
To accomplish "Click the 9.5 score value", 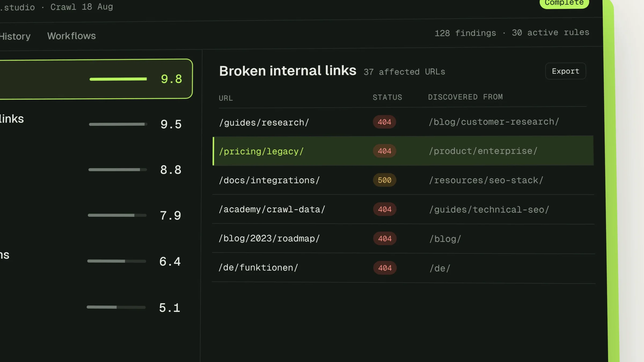I will tap(171, 124).
